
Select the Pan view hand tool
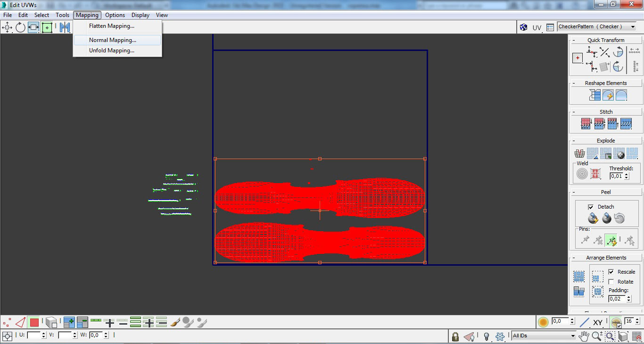(x=584, y=336)
